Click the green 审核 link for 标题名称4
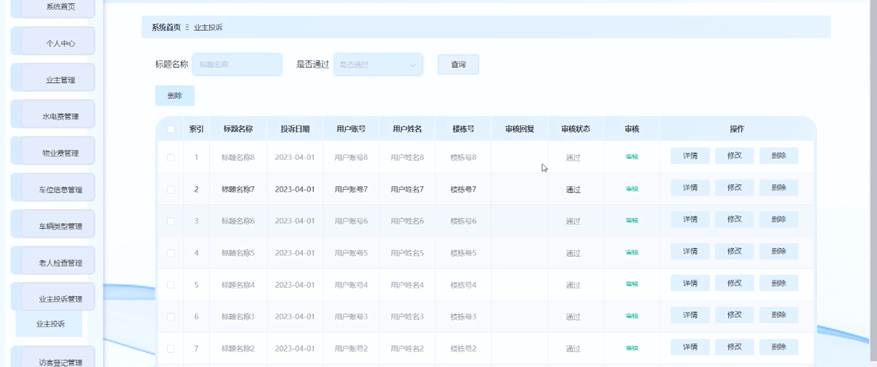The width and height of the screenshot is (877, 367). (632, 285)
